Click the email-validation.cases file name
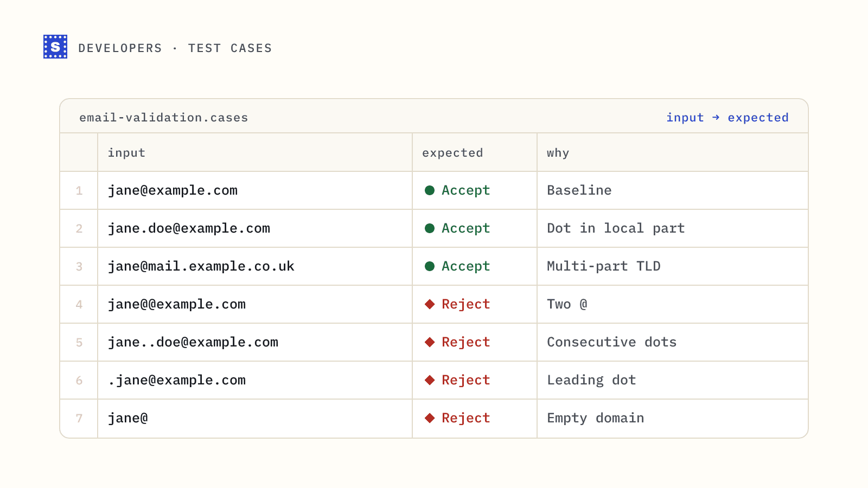Screen dimensions: 868x488 pyautogui.click(x=163, y=118)
